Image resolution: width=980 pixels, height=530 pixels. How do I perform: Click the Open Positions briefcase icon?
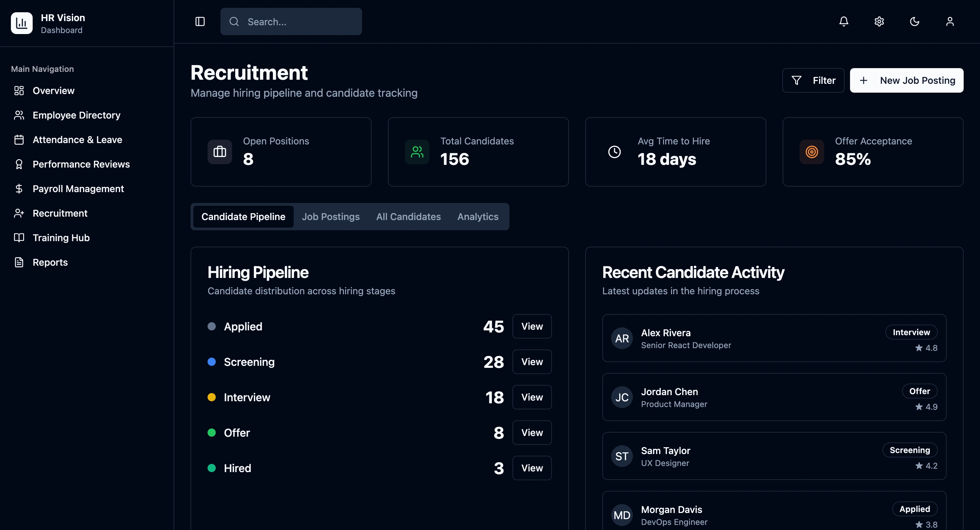point(219,152)
